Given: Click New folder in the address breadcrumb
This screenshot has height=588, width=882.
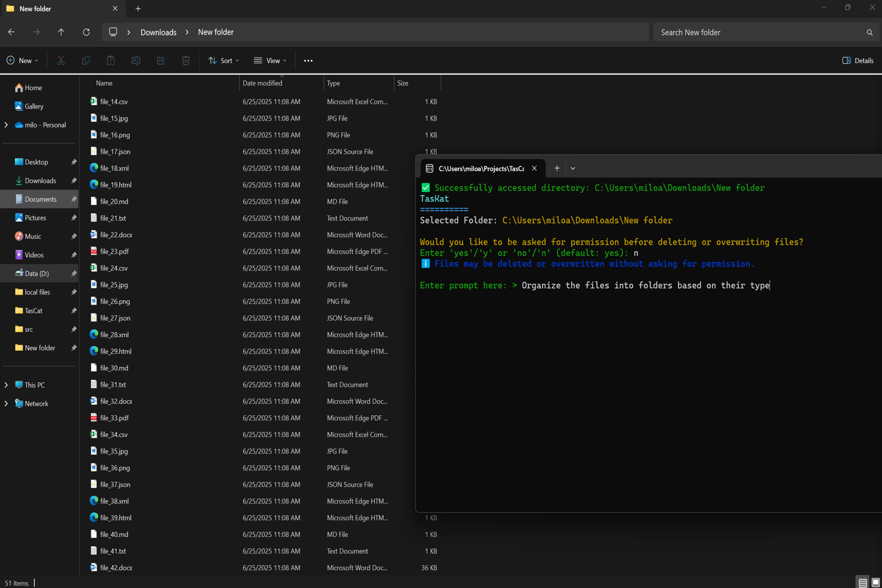Looking at the screenshot, I should [216, 32].
